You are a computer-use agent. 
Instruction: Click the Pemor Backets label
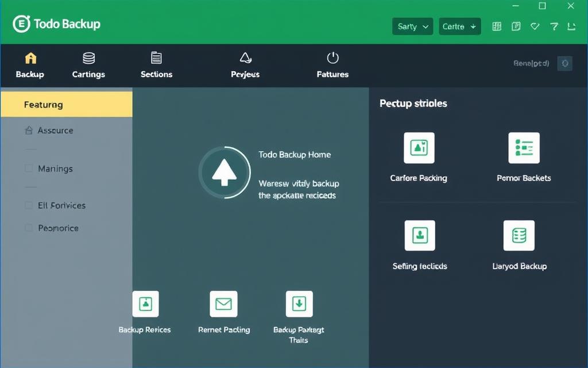pos(524,178)
